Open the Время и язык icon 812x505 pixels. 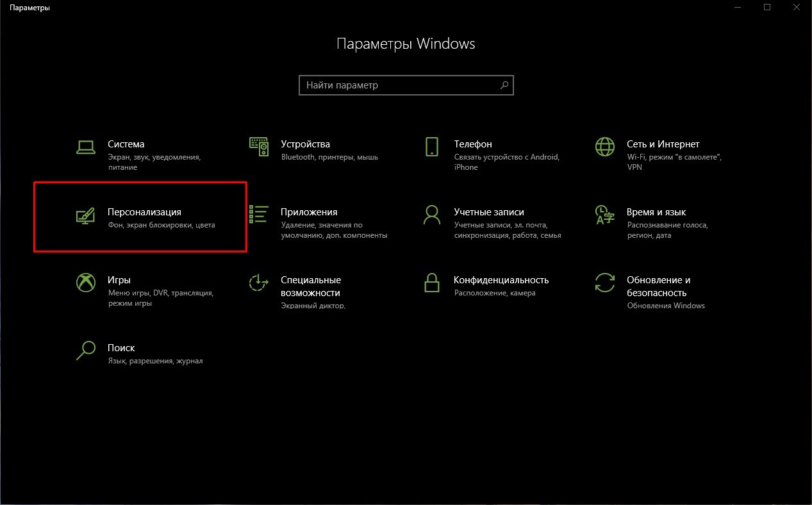pos(605,215)
